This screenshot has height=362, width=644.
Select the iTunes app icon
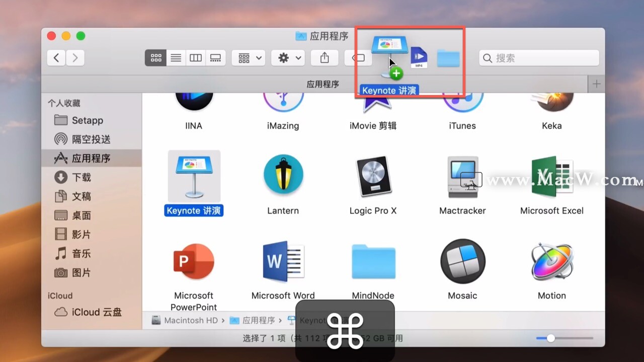(462, 102)
